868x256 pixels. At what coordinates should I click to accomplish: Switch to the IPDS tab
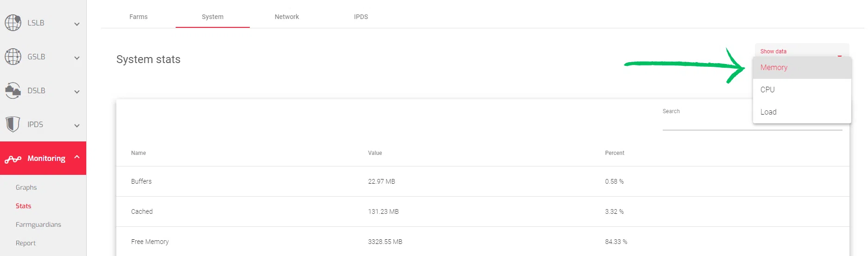(x=361, y=17)
